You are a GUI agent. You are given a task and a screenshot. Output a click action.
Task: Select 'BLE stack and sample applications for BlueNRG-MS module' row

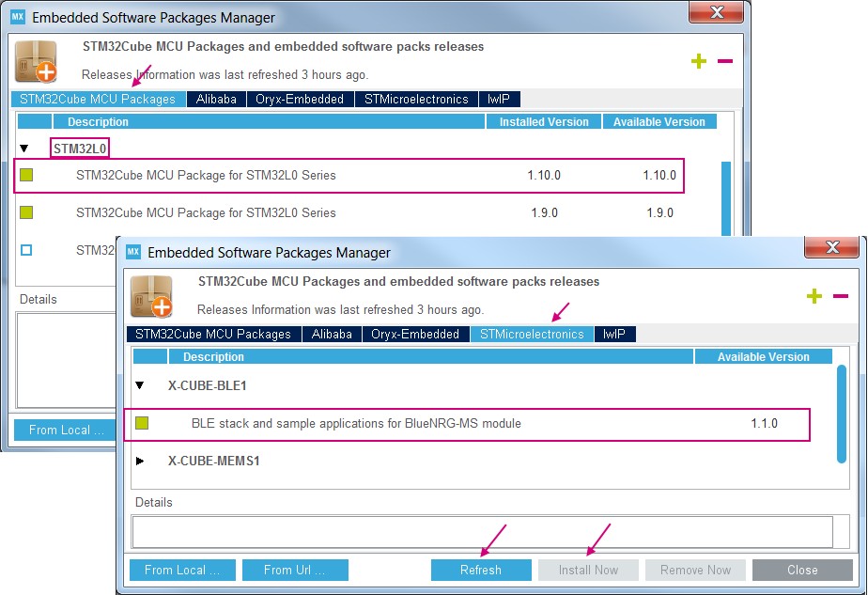pyautogui.click(x=467, y=424)
